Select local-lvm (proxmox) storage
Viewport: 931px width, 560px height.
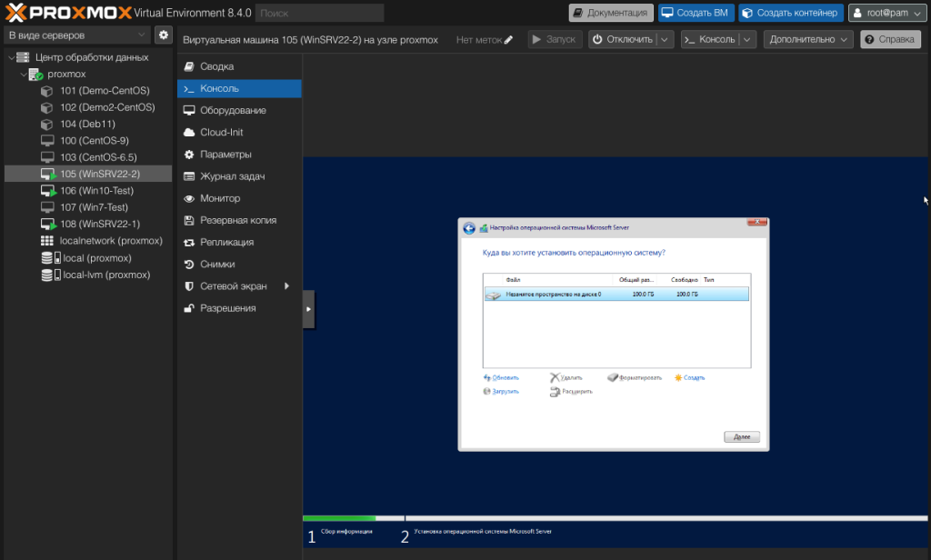(x=105, y=275)
